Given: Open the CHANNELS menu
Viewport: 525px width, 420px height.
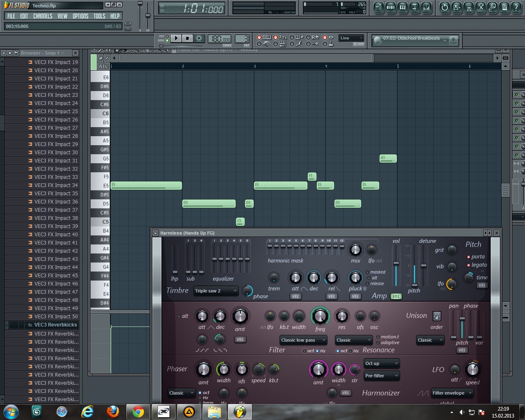Looking at the screenshot, I should [43, 16].
